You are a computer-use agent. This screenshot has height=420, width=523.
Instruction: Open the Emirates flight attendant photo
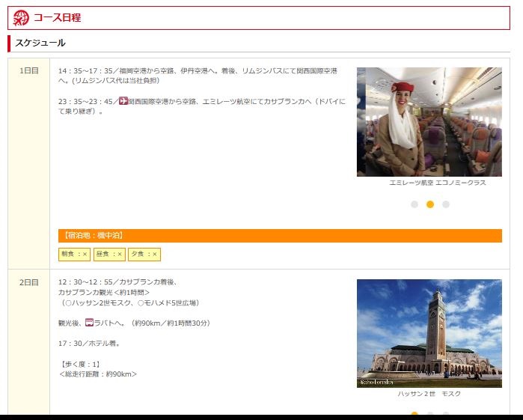(x=429, y=121)
